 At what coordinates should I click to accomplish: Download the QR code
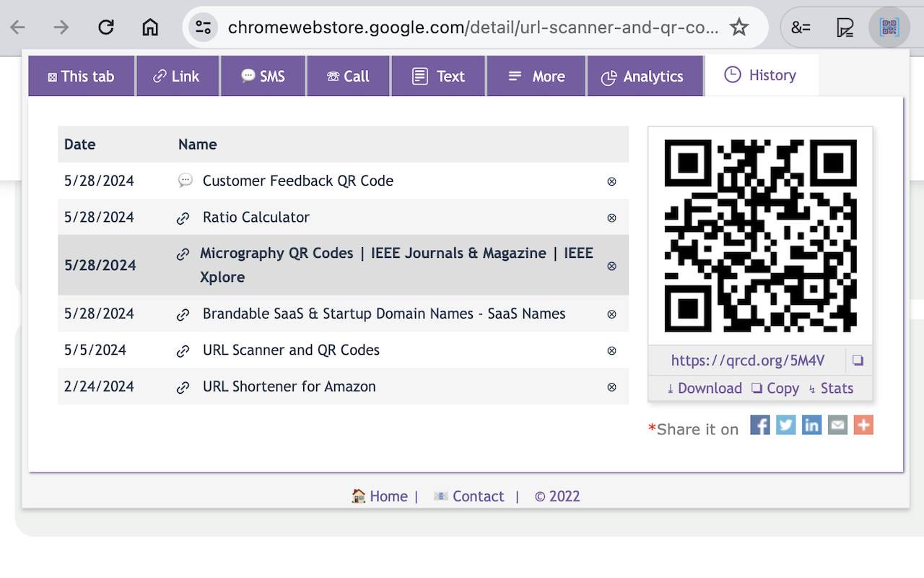704,388
